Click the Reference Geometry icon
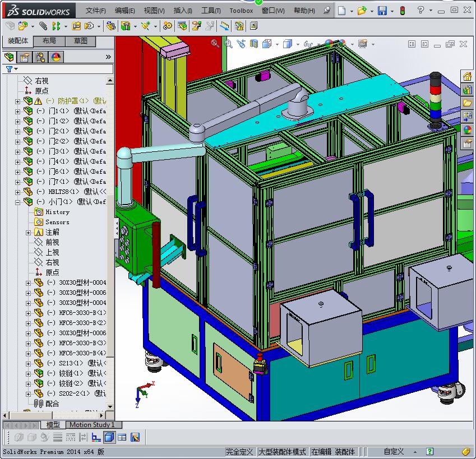Viewport: 476px width, 459px height. (x=146, y=26)
